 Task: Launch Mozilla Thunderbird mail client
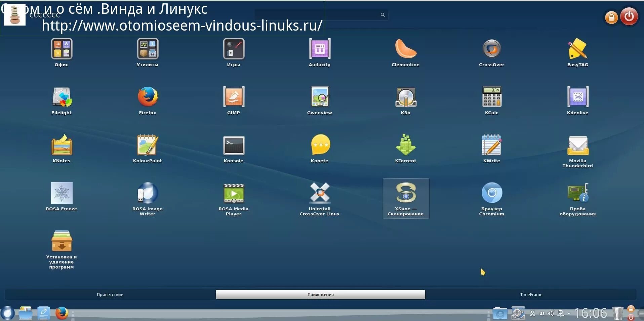pyautogui.click(x=578, y=151)
